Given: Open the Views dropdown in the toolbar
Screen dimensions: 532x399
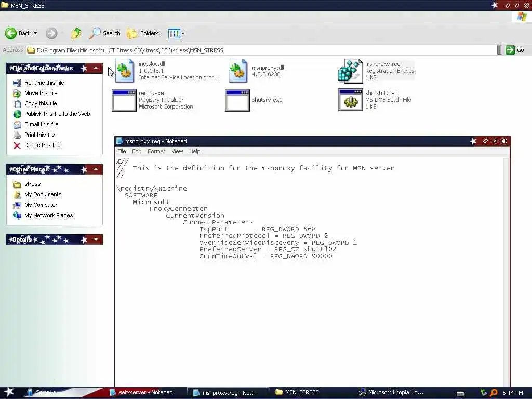Looking at the screenshot, I should tap(177, 33).
